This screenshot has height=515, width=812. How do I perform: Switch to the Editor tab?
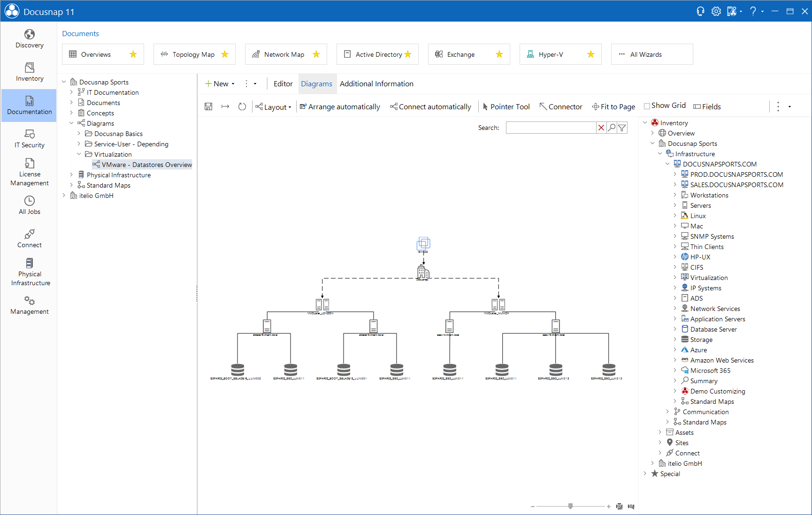click(x=283, y=84)
